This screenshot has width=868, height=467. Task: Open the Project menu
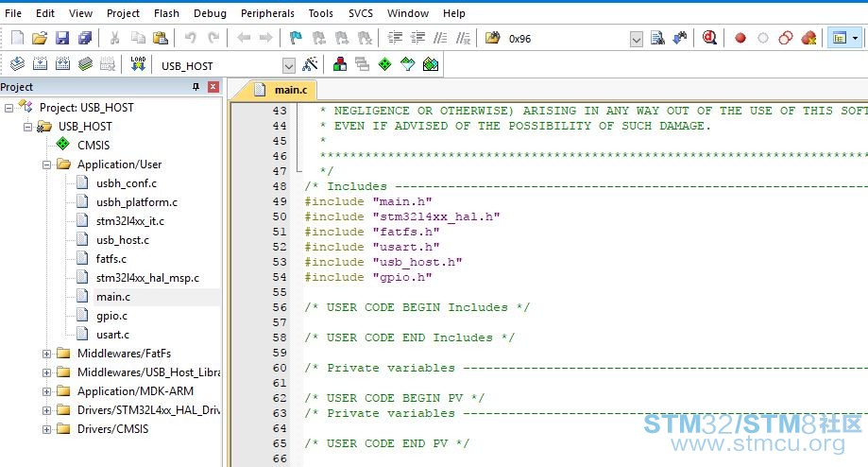point(123,13)
